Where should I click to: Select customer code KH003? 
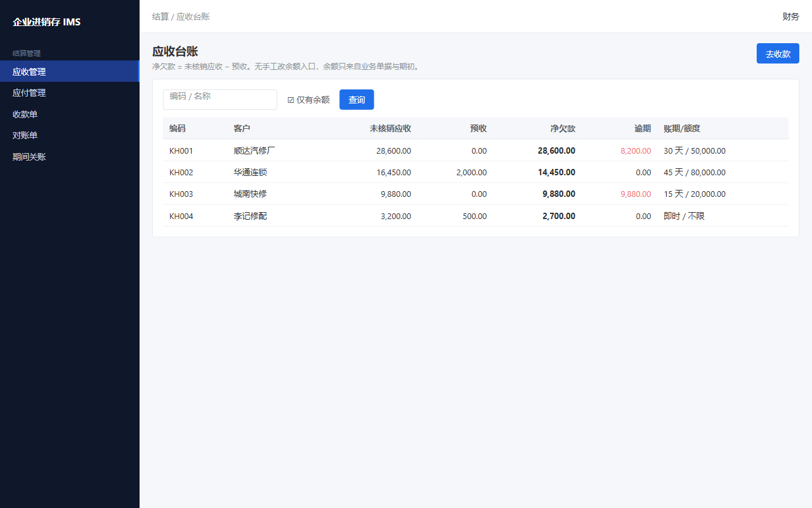tap(181, 194)
